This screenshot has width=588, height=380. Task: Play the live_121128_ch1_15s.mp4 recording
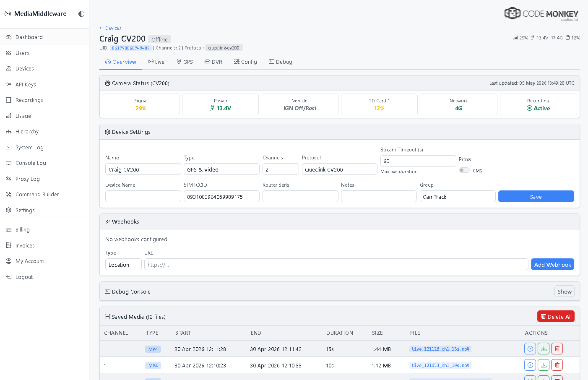[x=530, y=349]
